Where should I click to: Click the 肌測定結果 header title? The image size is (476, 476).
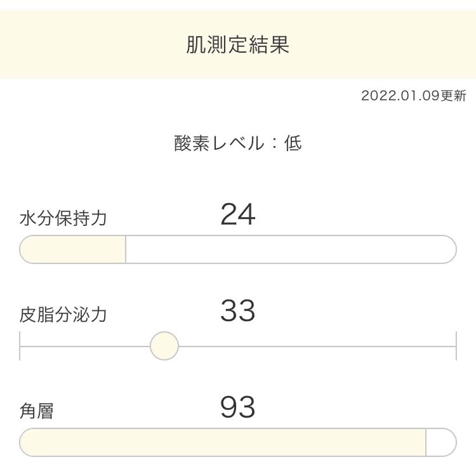(x=238, y=46)
